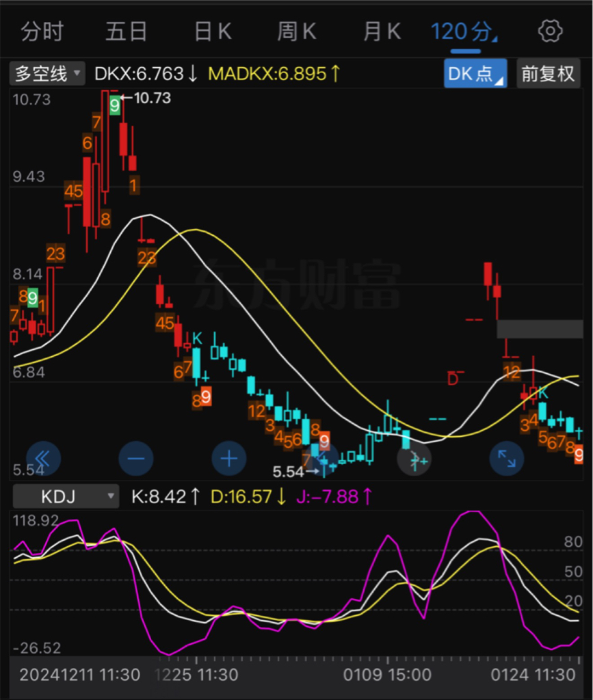Open the 120分 period dropdown tab

[x=464, y=31]
